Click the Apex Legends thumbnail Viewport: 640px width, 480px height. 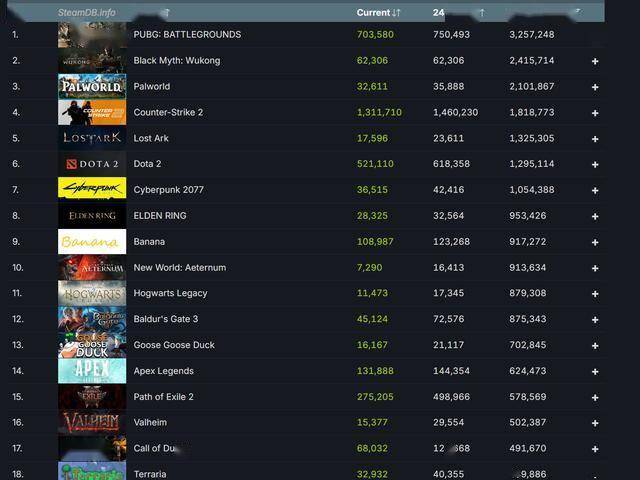click(92, 371)
